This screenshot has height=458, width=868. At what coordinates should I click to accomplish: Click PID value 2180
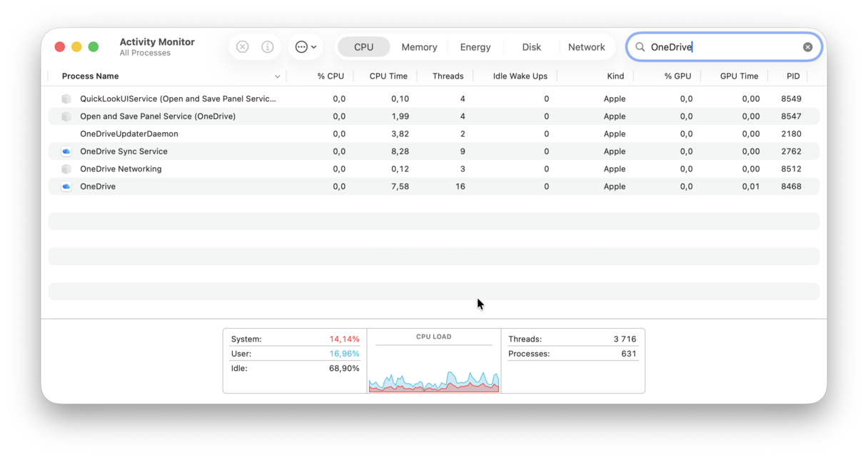pos(791,134)
